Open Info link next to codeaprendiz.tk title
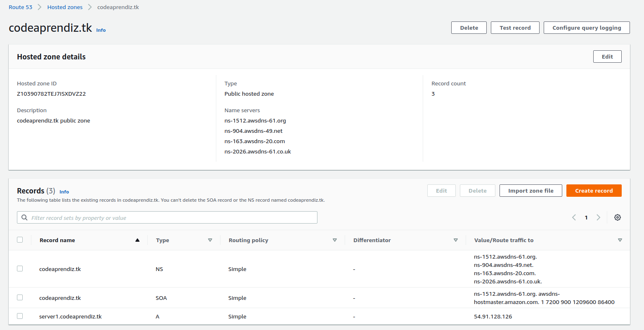 (x=101, y=30)
